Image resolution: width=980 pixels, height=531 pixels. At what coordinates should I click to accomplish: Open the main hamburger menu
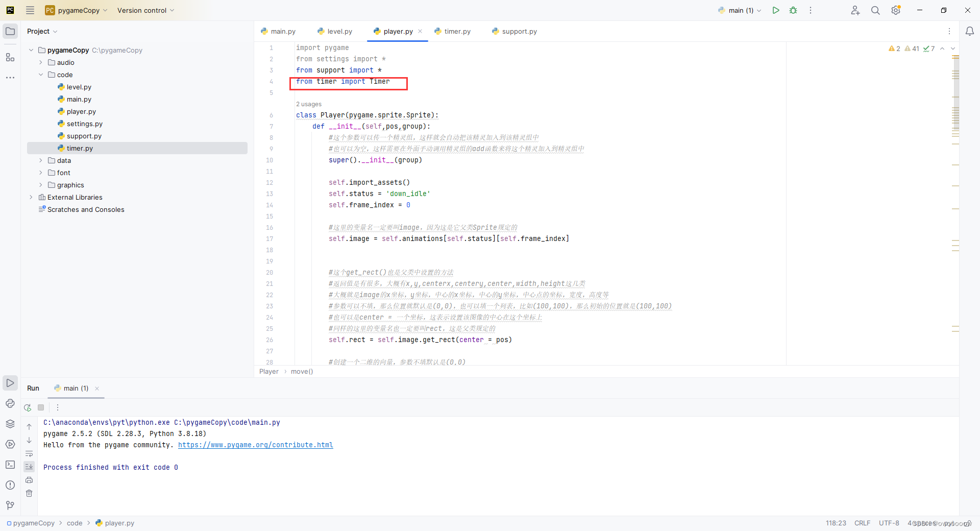click(x=30, y=10)
